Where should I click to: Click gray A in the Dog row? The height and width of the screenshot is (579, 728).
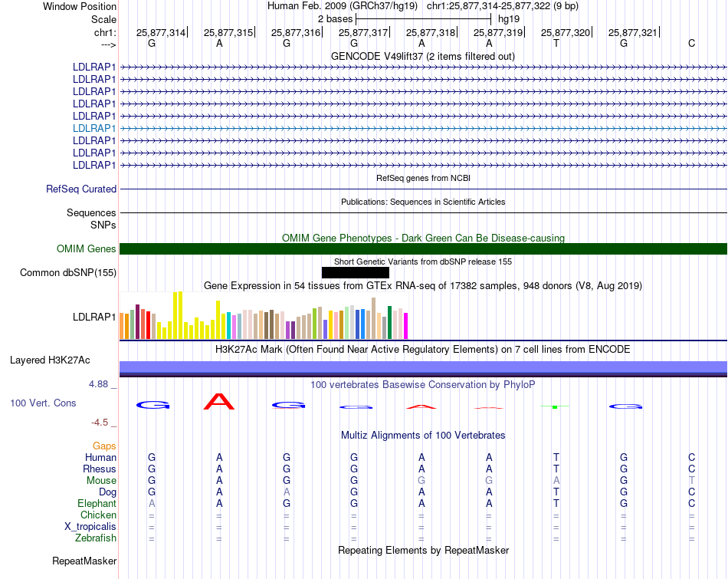tap(287, 492)
